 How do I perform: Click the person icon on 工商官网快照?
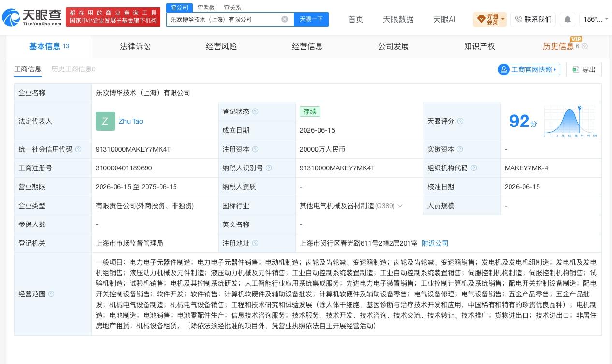pyautogui.click(x=504, y=70)
